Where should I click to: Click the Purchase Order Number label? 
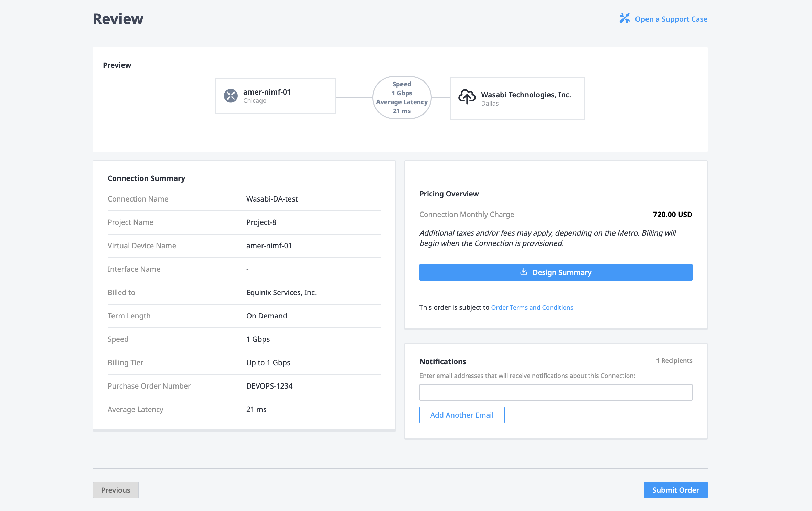[x=149, y=386]
